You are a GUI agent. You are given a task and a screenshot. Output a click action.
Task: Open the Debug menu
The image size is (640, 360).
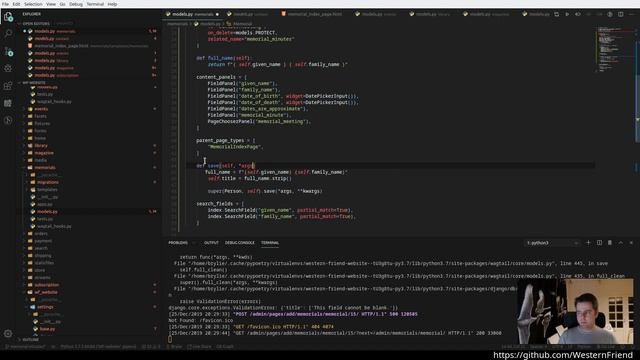76,4
